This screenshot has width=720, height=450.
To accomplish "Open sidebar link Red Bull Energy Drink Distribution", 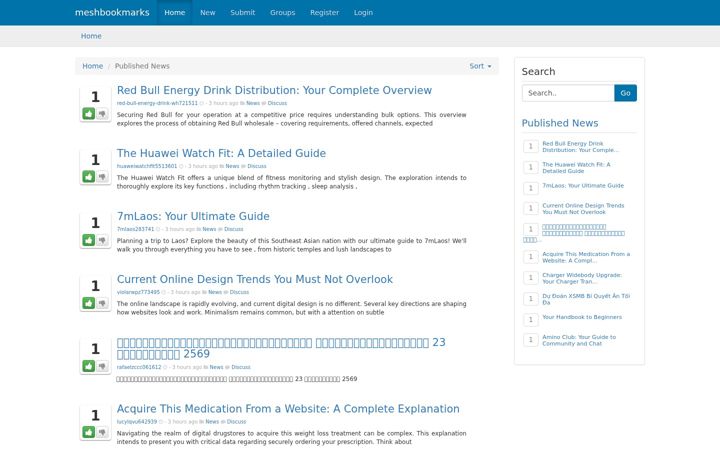I will pos(580,146).
